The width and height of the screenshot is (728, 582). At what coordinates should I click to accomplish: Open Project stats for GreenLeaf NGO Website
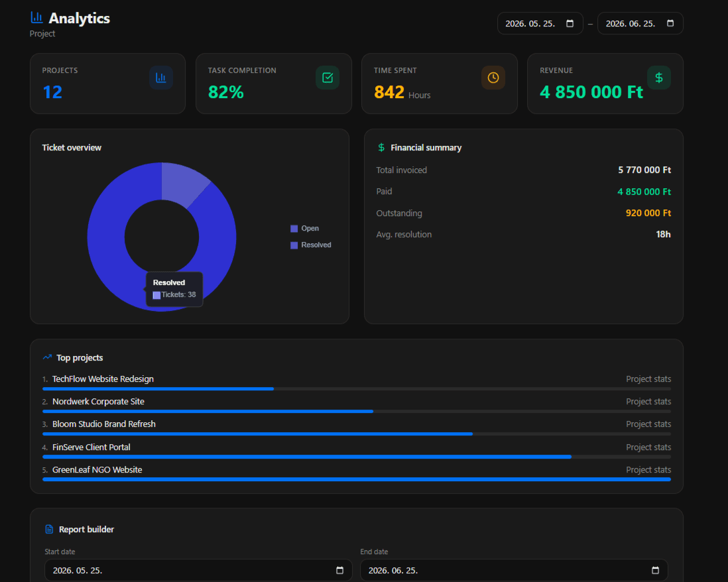click(x=648, y=470)
